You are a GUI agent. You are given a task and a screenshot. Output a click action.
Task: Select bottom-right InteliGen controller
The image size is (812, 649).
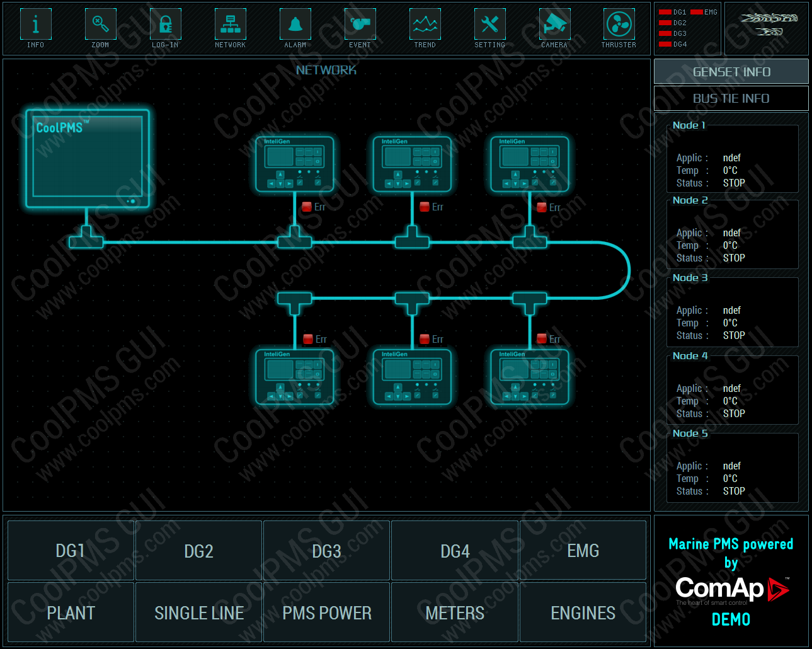click(x=530, y=377)
